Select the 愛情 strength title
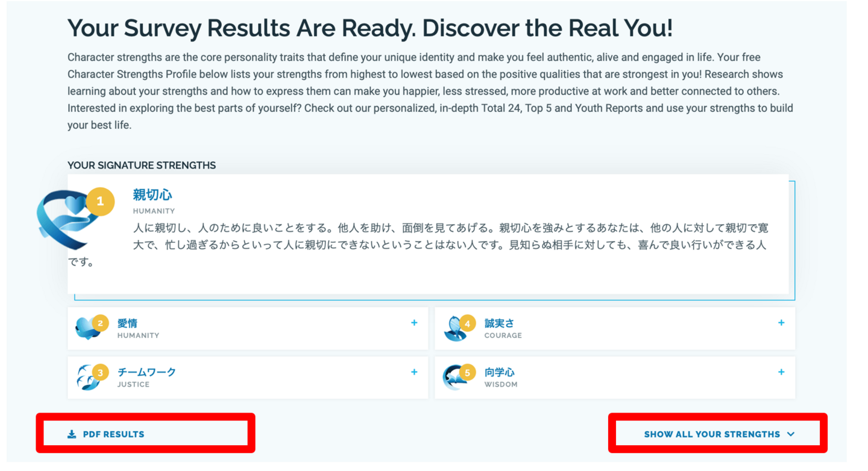 coord(127,323)
